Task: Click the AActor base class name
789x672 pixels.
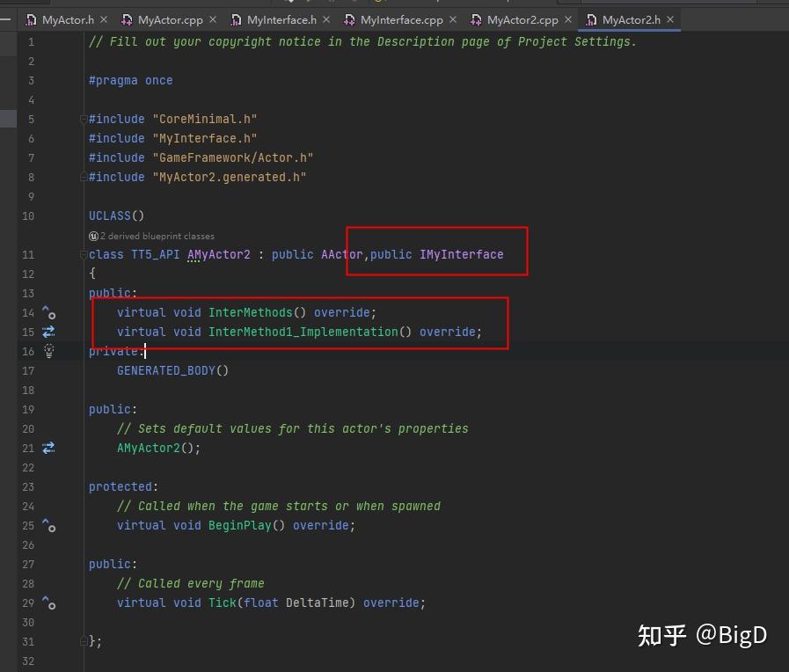Action: point(342,255)
